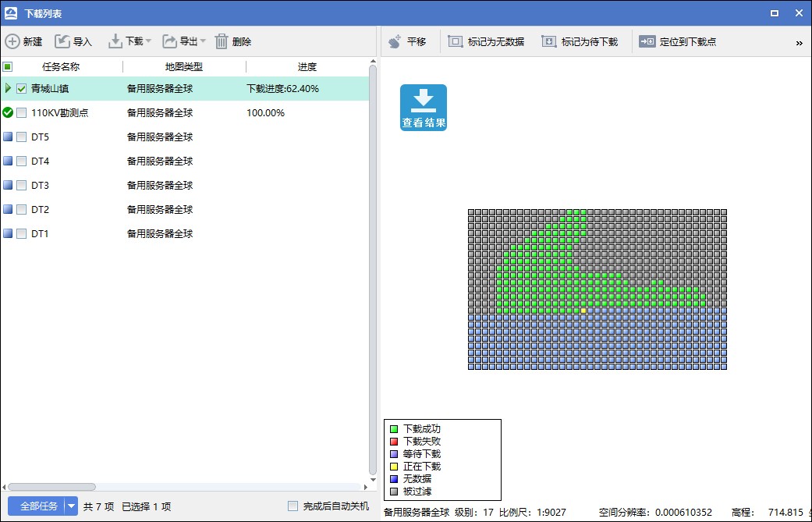This screenshot has height=522, width=812.
Task: Check the DT1 task checkbox
Action: (21, 233)
